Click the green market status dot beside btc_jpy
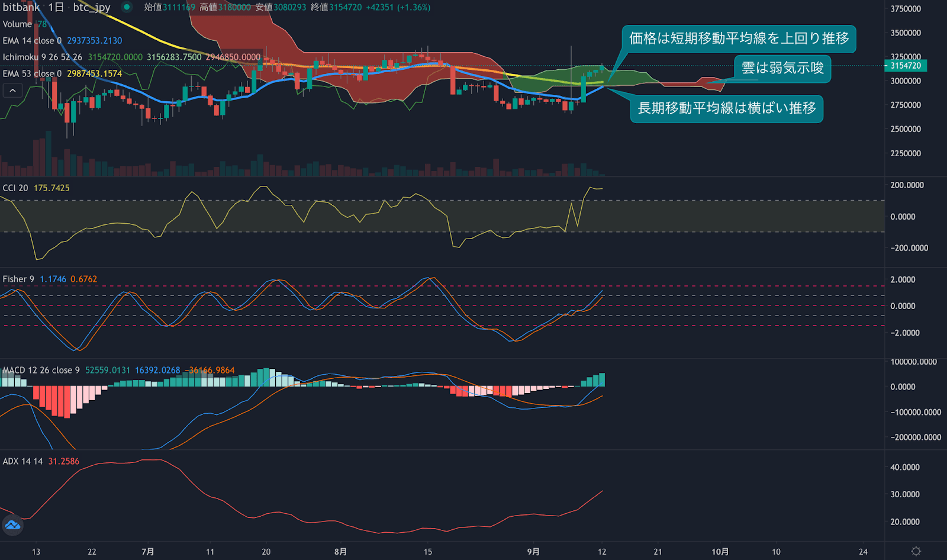947x560 pixels. tap(125, 8)
